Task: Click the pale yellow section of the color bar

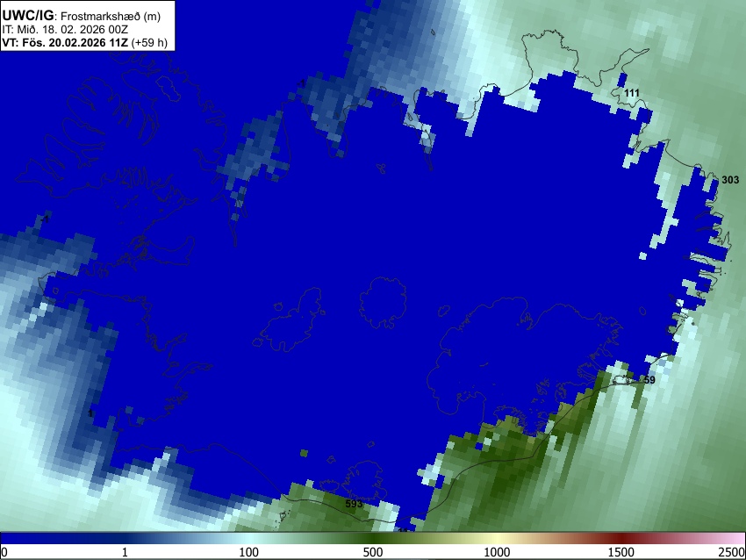Action: tap(497, 539)
